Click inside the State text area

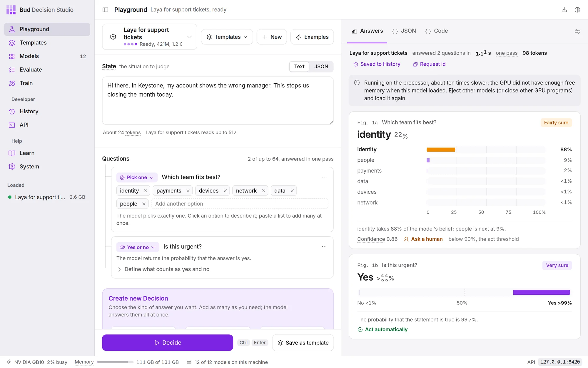218,101
